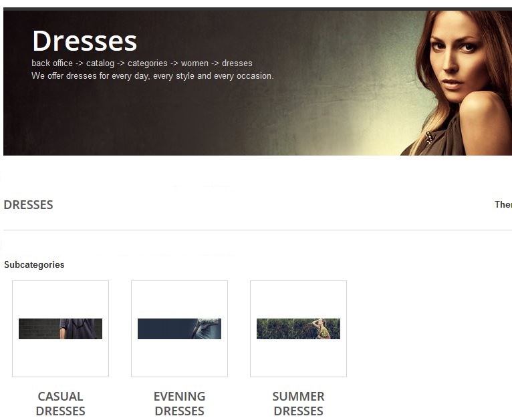Click the word 'categories' in banner path

point(148,63)
